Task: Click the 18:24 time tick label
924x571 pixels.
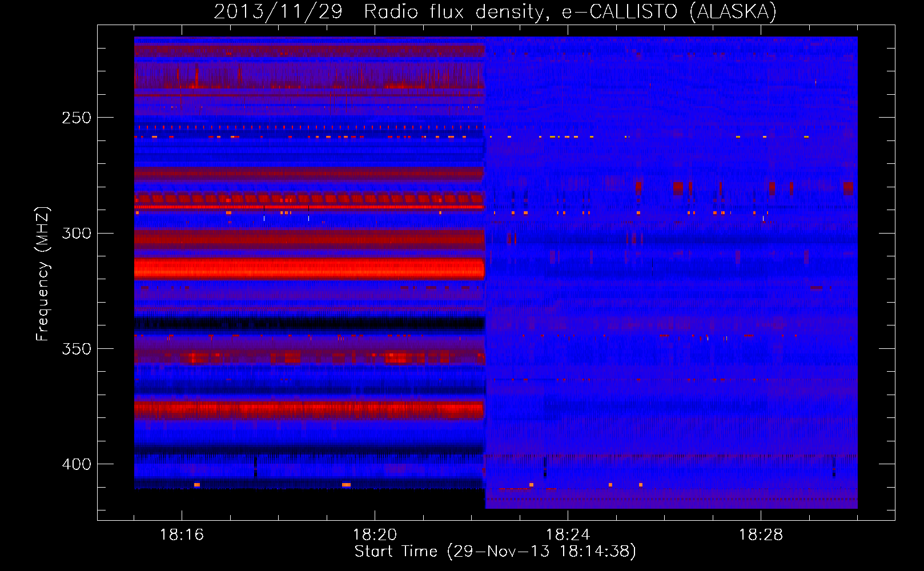Action: (x=568, y=535)
